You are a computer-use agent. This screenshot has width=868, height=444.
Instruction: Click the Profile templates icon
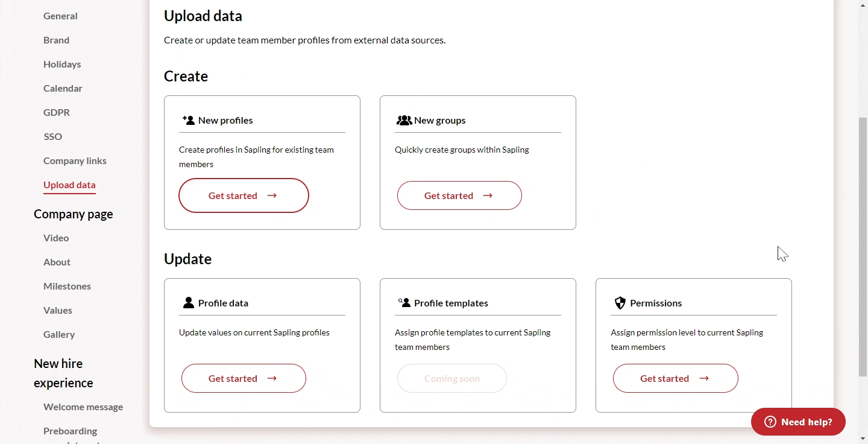(x=404, y=303)
